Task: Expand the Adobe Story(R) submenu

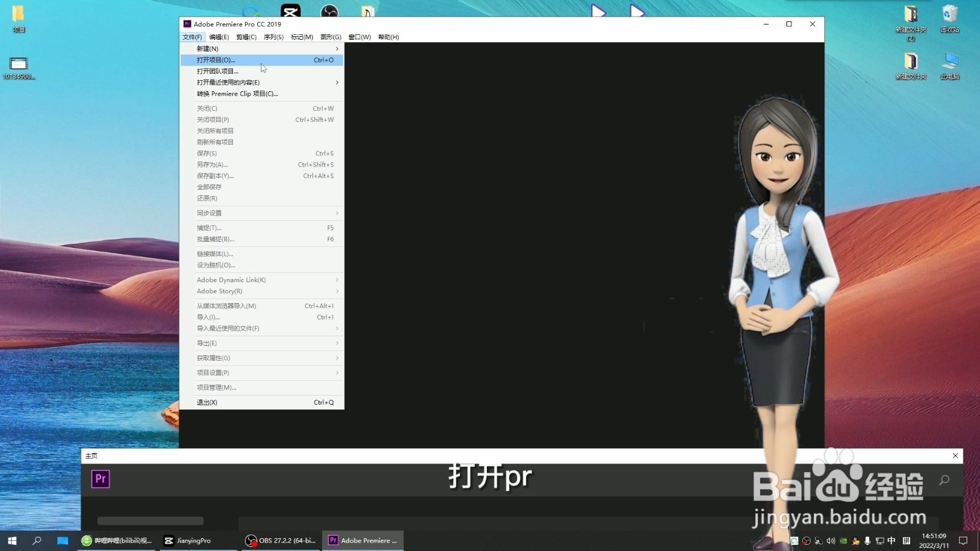Action: pos(262,291)
